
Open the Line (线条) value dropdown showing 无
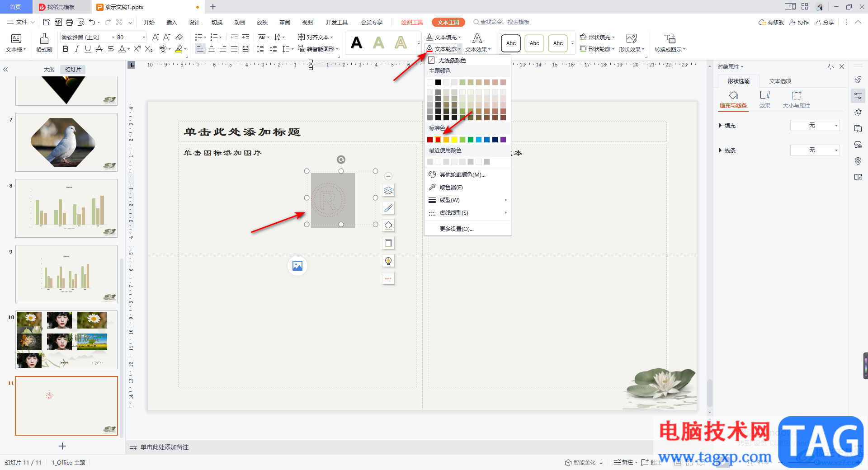(815, 150)
